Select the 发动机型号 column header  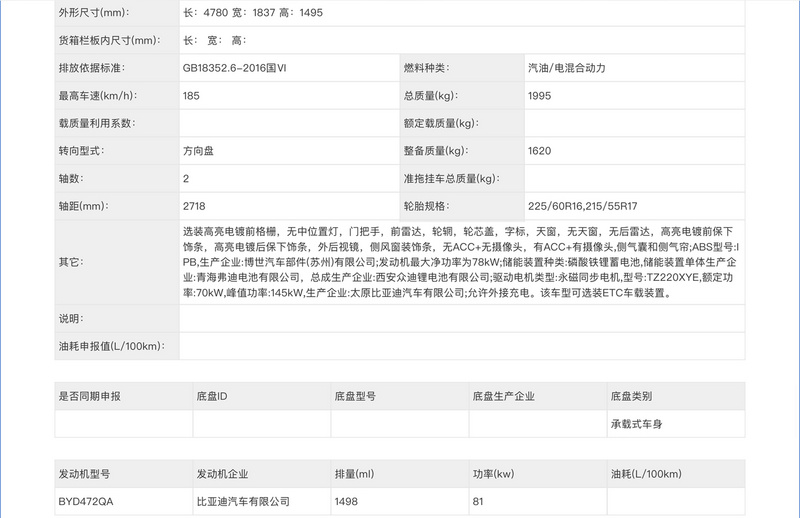point(85,474)
